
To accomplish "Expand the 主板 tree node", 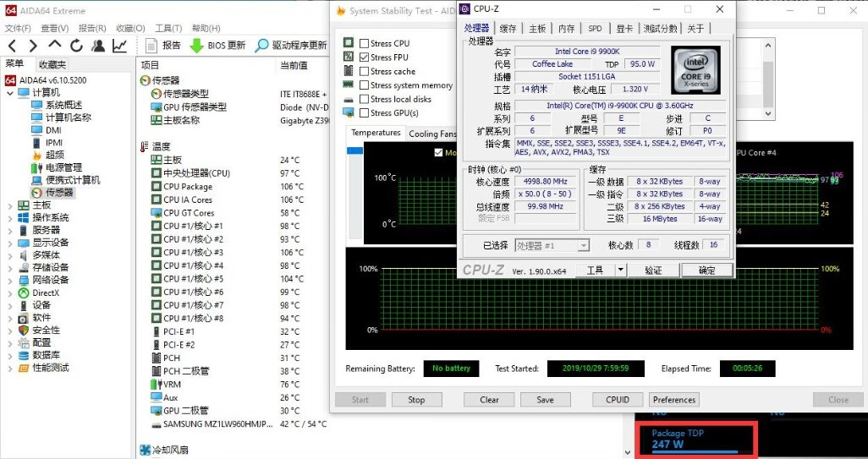I will pyautogui.click(x=10, y=205).
